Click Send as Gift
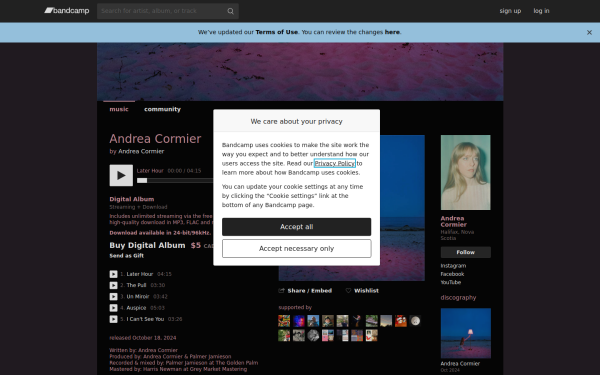Viewport: 600px width, 375px height. (127, 256)
